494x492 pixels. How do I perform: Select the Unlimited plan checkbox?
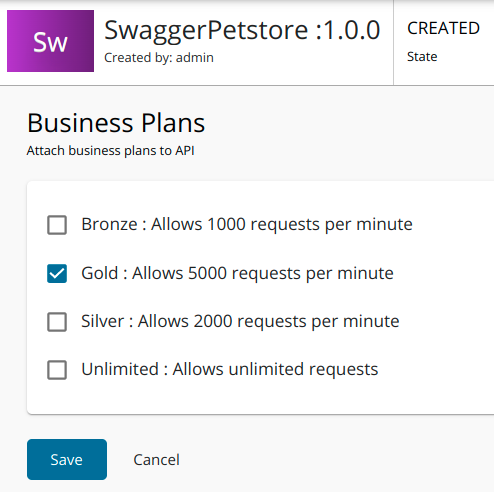tap(57, 370)
